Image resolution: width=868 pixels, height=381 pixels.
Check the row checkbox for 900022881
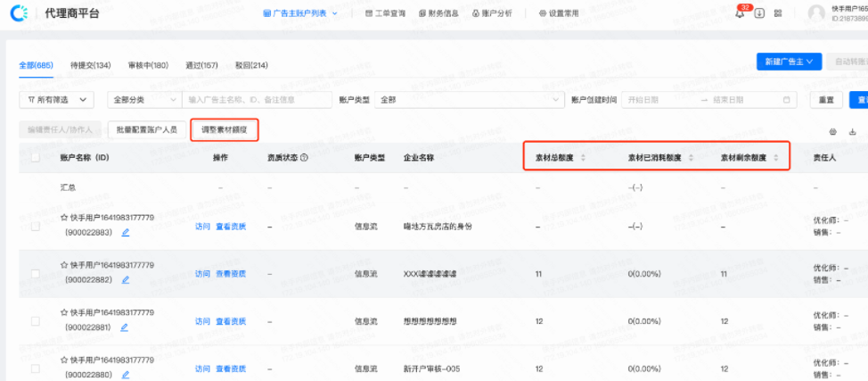(36, 321)
